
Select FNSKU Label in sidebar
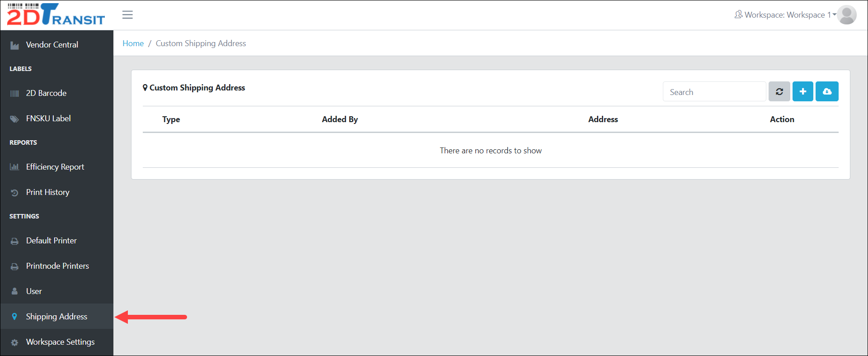pos(48,119)
